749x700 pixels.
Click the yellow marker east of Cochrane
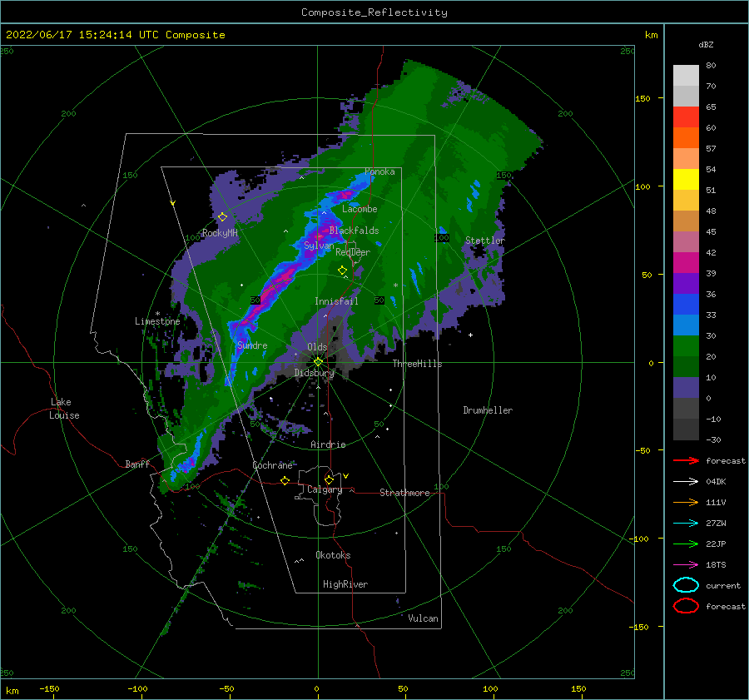[285, 480]
